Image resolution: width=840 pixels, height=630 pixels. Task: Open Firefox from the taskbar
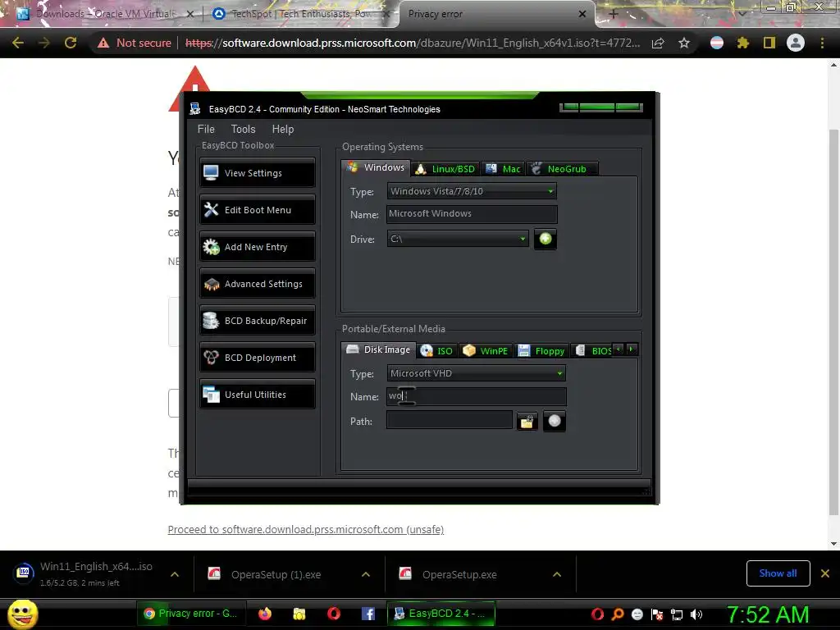click(x=265, y=614)
